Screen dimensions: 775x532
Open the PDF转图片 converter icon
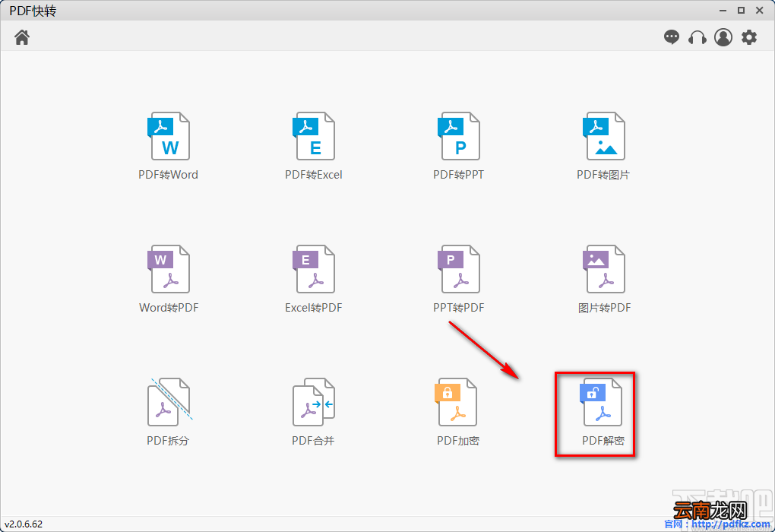coord(603,136)
